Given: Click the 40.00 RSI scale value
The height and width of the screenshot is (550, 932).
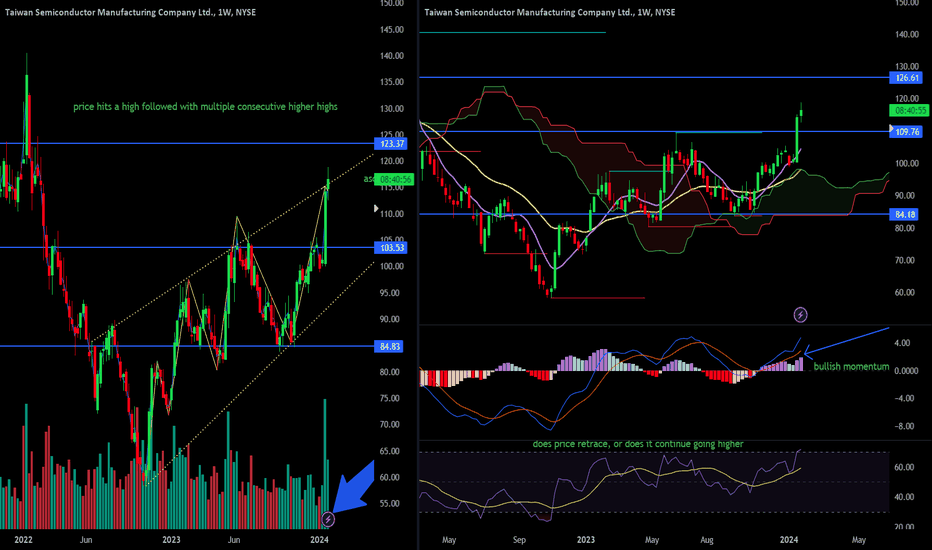Looking at the screenshot, I should coord(903,497).
